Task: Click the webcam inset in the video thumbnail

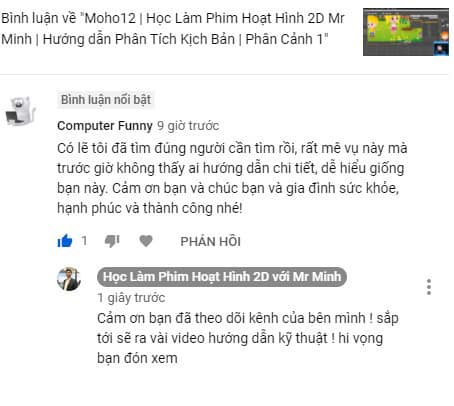Action: click(441, 49)
